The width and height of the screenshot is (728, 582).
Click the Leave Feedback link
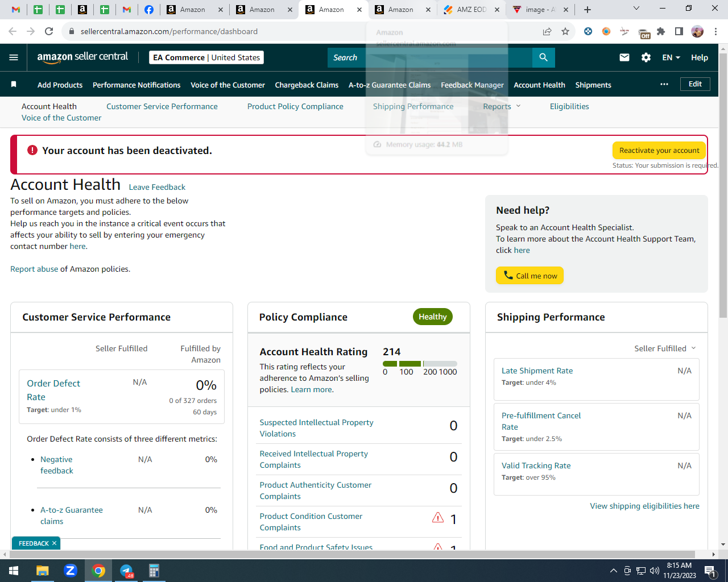157,187
